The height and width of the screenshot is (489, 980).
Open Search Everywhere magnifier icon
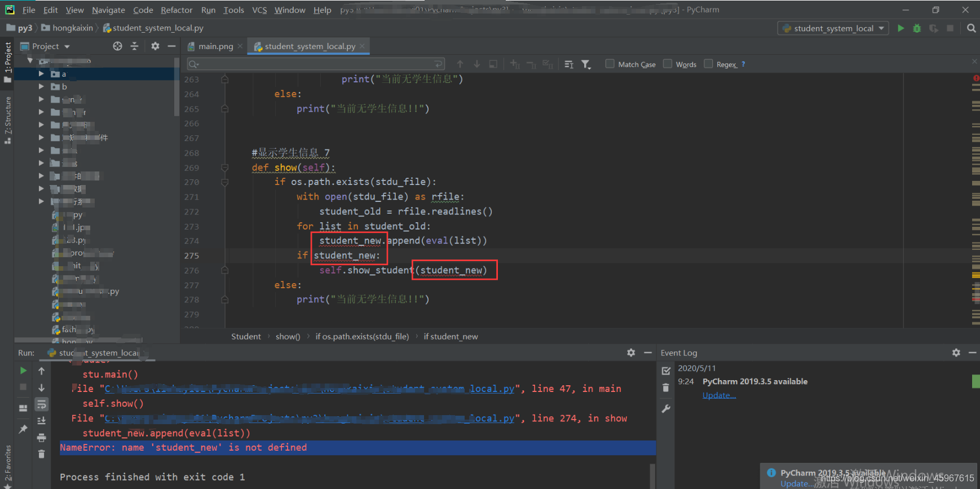coord(971,28)
